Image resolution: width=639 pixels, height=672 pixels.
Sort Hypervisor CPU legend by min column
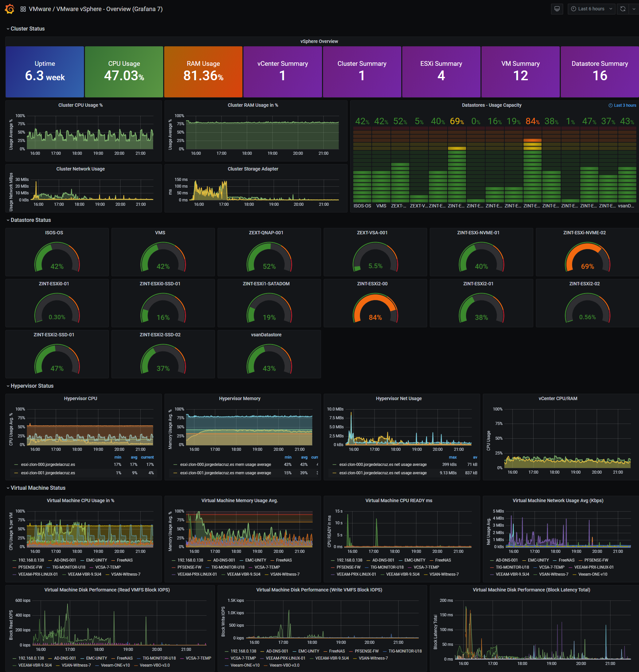[x=118, y=457]
